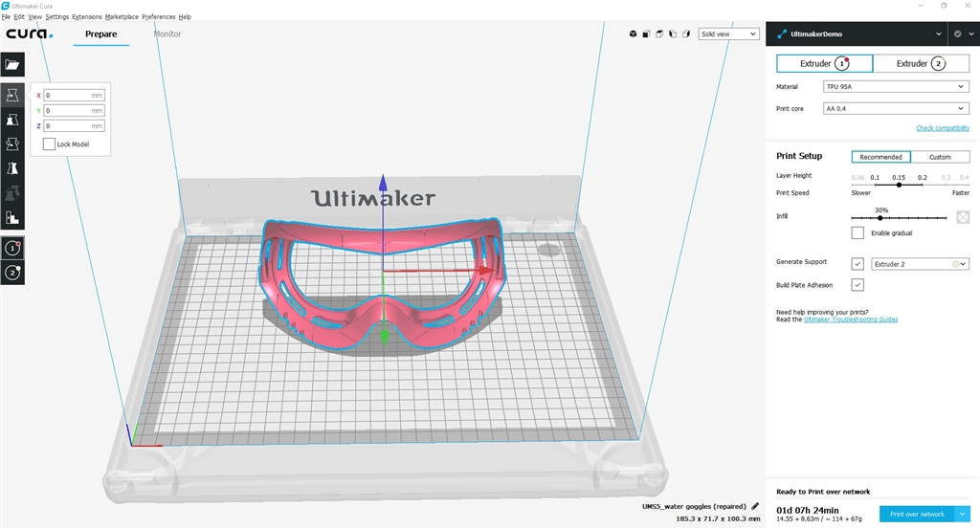This screenshot has width=980, height=529.
Task: Select extruder 2 icon in left sidebar
Action: [12, 273]
